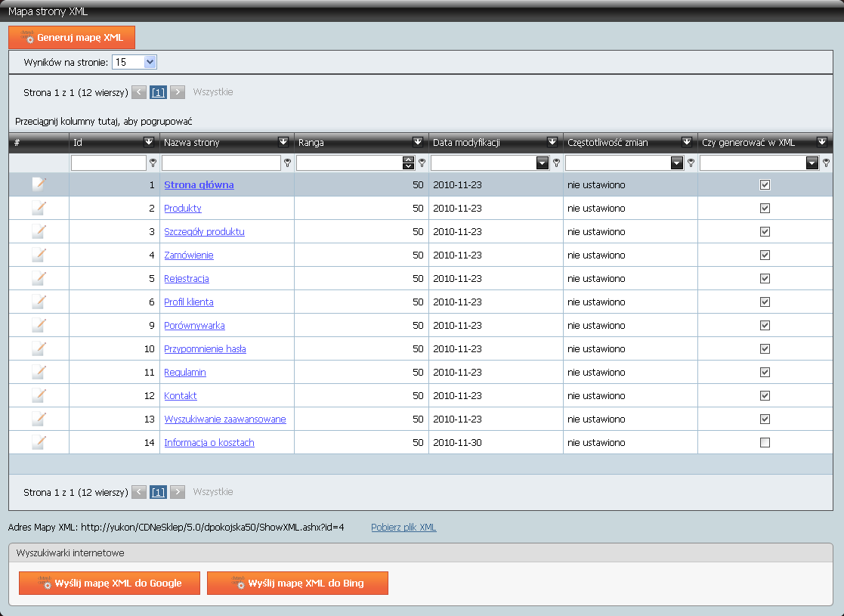
Task: Click edit icon for Szczegóły produktu row
Action: pyautogui.click(x=39, y=231)
